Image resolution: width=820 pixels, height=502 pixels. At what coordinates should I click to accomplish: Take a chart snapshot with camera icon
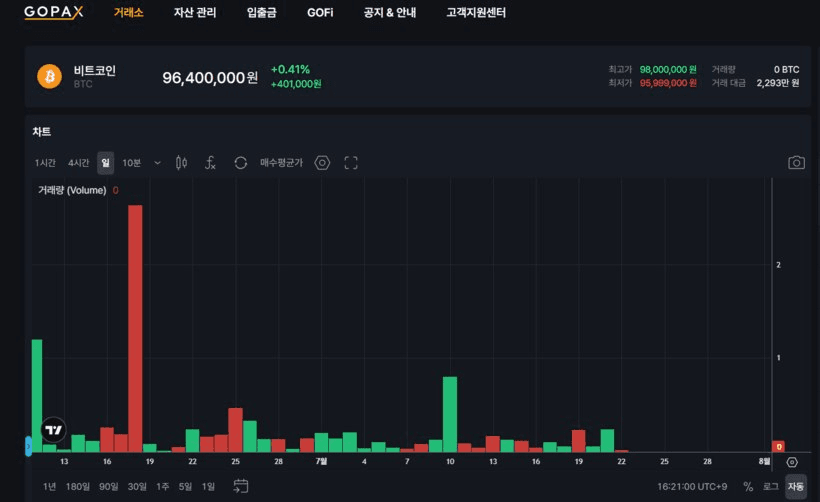coord(796,163)
